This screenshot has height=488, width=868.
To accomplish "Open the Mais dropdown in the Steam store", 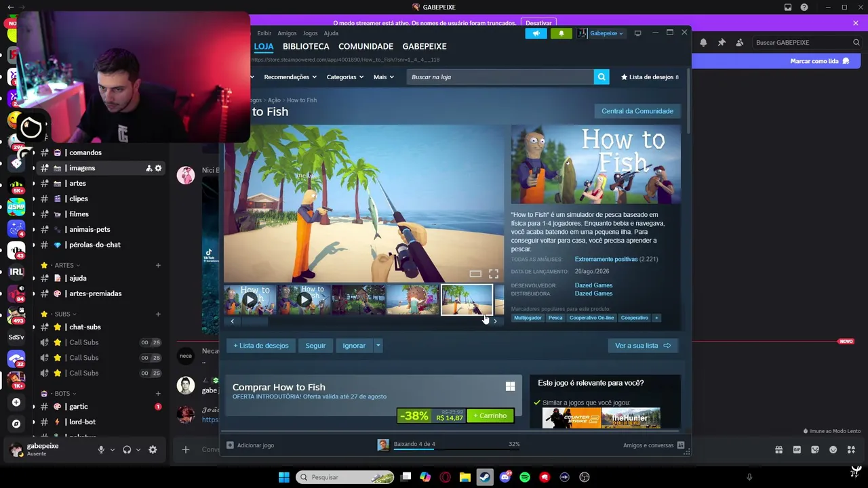I will 383,77.
